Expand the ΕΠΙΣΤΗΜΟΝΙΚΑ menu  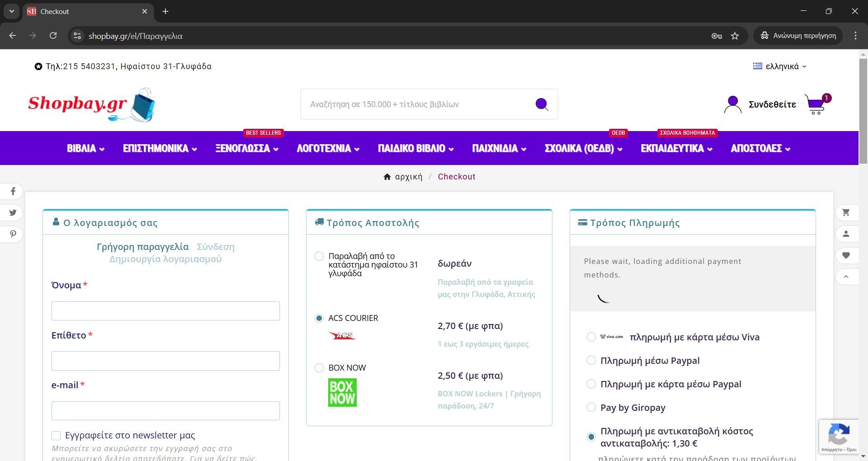pyautogui.click(x=160, y=148)
